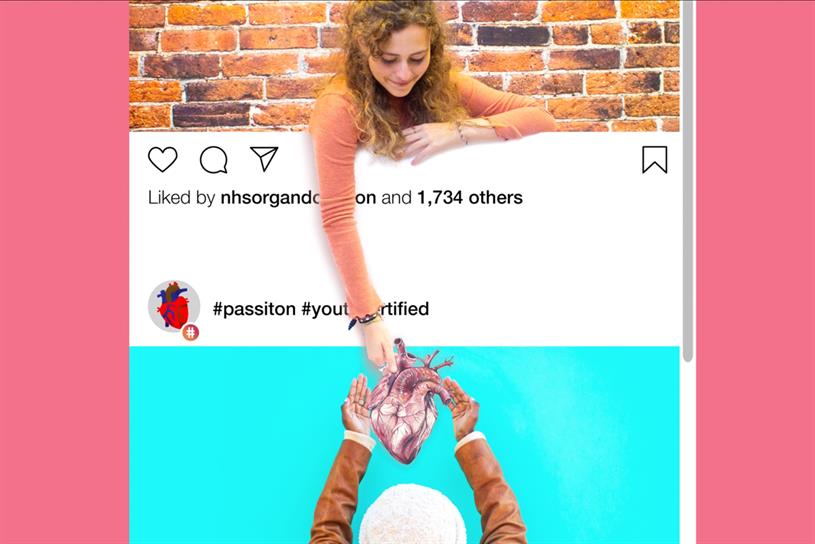Screen dimensions: 815x544
Task: Click the curly-haired woman's face
Action: coord(404,62)
